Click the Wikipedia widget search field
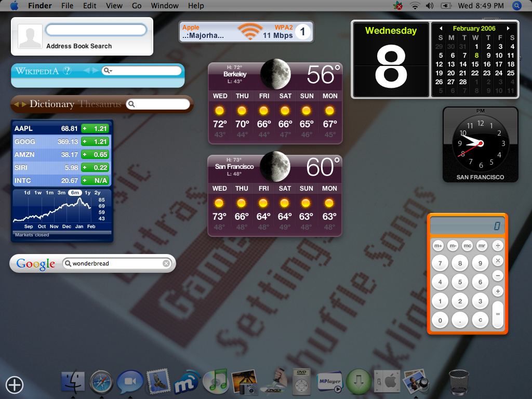Image resolution: width=532 pixels, height=399 pixels. click(141, 71)
